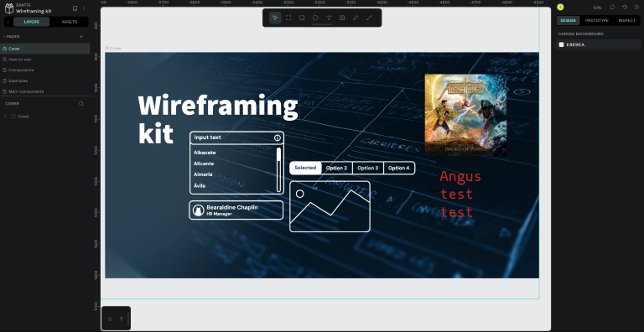This screenshot has width=644, height=332.
Task: Click the file name Wireframing kit
Action: 34,11
